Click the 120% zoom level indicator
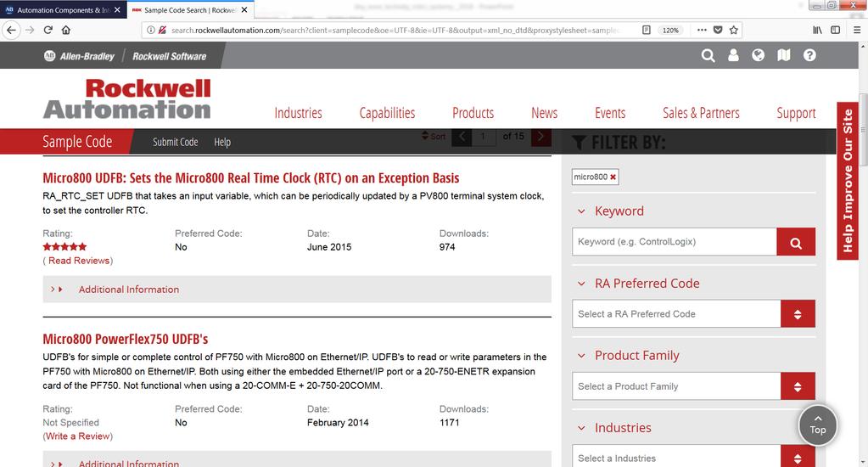The height and width of the screenshot is (467, 868). point(670,30)
